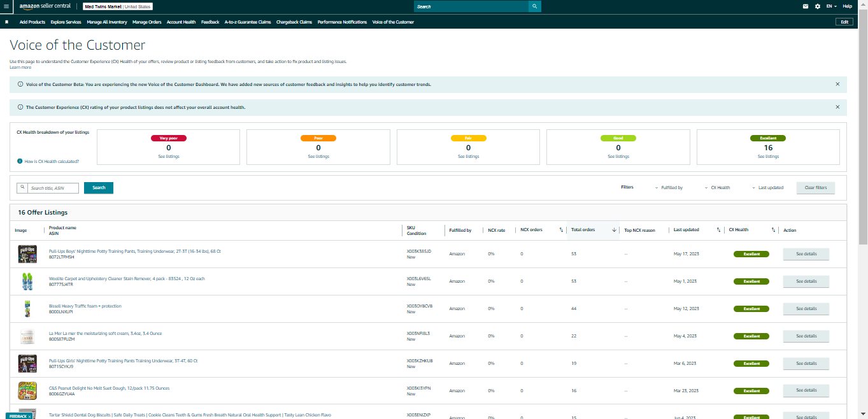Sort by Last updated column arrows
Viewport: 868px width, 419px height.
[718, 230]
